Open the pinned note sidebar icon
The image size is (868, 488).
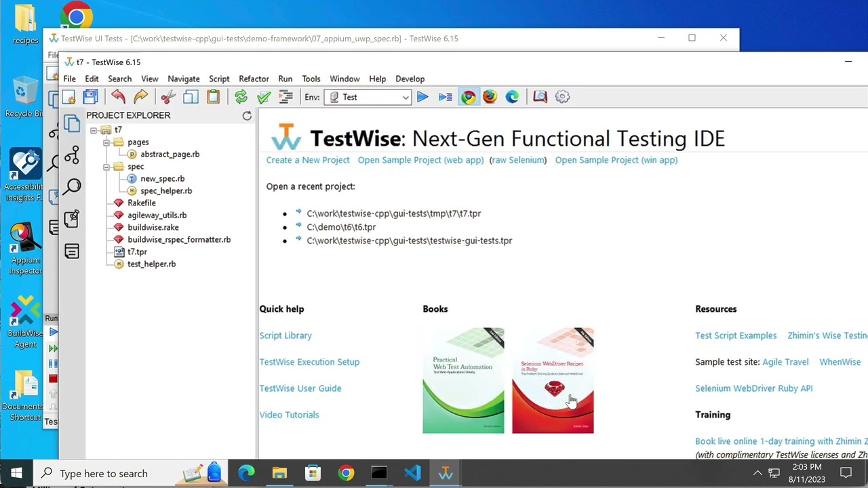[x=72, y=218]
